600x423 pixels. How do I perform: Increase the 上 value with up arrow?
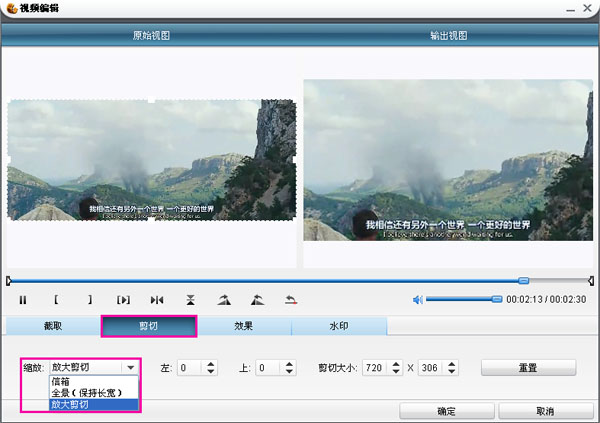[289, 364]
